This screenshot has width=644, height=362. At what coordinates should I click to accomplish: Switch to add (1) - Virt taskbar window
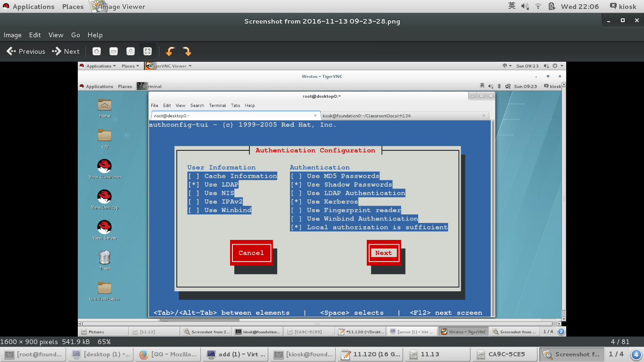click(x=235, y=354)
